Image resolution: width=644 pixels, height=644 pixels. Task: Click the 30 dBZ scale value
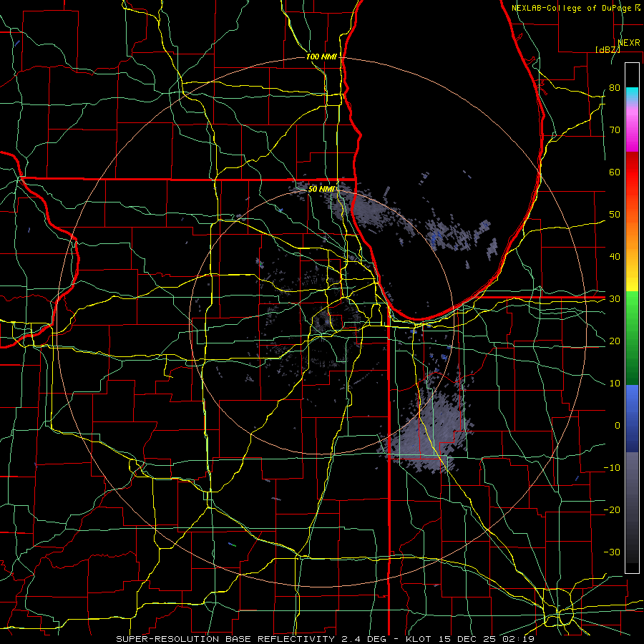tap(615, 299)
